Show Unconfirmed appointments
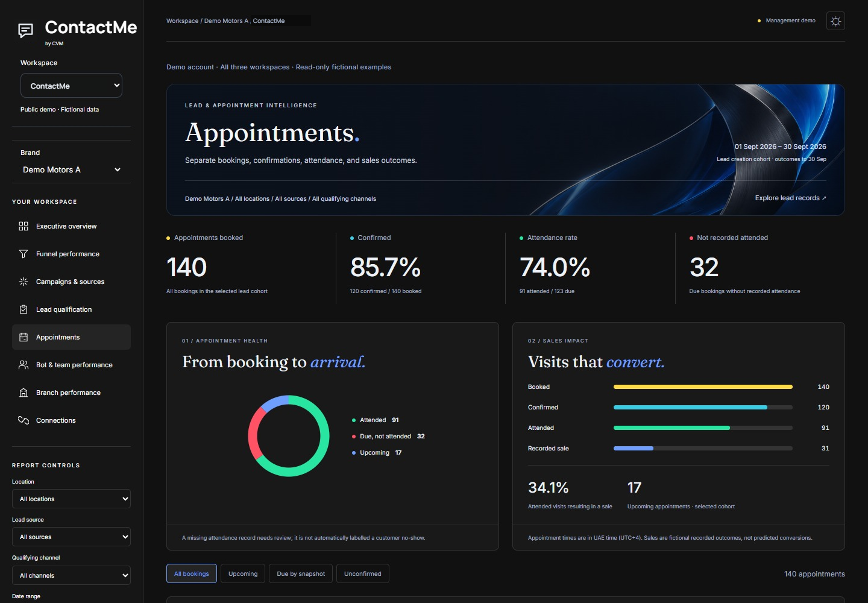This screenshot has width=868, height=603. (363, 573)
